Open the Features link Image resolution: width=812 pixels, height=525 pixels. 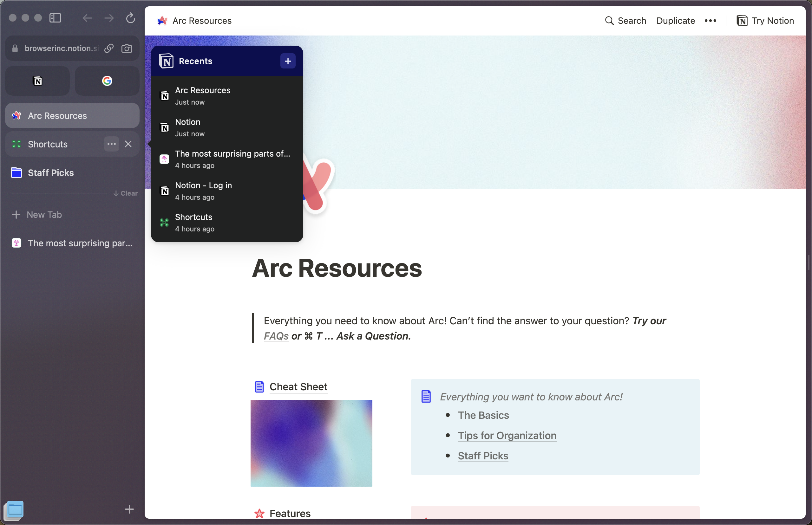click(x=290, y=513)
